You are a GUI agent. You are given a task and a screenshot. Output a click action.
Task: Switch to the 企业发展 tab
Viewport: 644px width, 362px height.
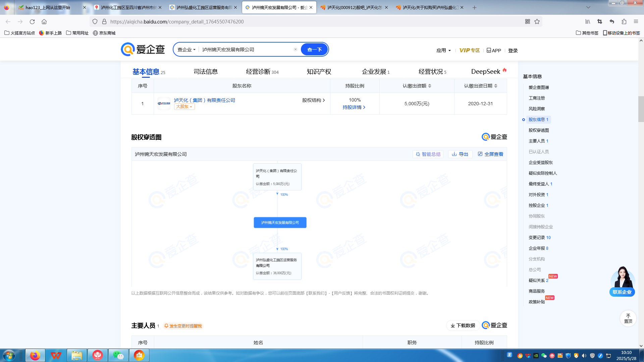(x=376, y=71)
